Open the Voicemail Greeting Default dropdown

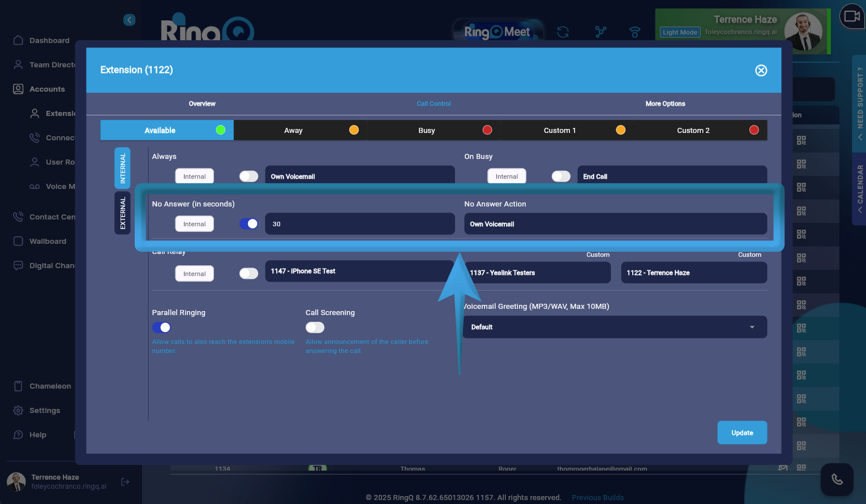pyautogui.click(x=615, y=327)
